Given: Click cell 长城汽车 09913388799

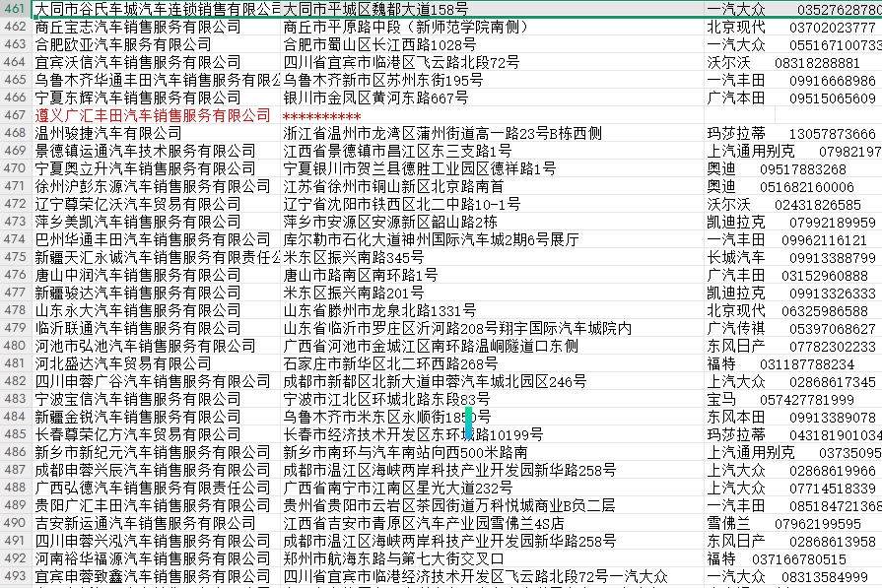Looking at the screenshot, I should (792, 257).
